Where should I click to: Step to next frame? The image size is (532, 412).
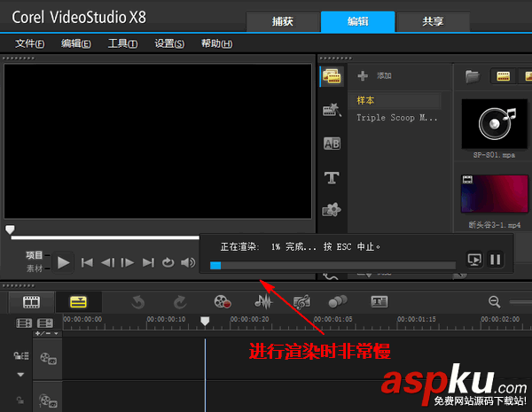tap(127, 263)
